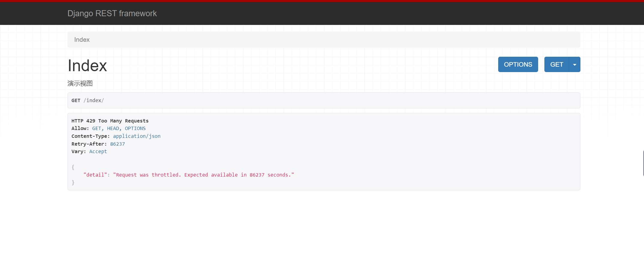Click the "detail" JSON key
Screen dimensions: 644x254
pyautogui.click(x=95, y=175)
